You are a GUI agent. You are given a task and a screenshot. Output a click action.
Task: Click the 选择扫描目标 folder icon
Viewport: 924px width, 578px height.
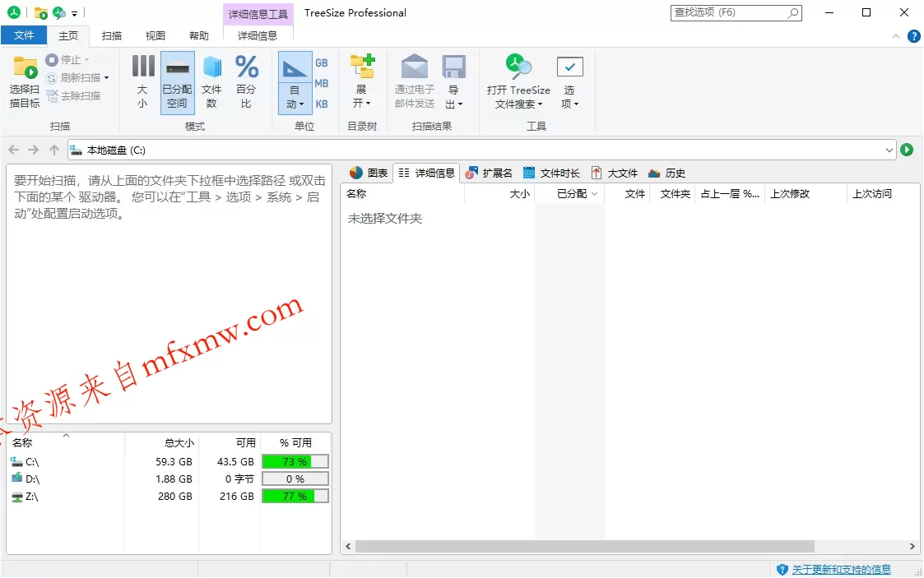coord(25,67)
